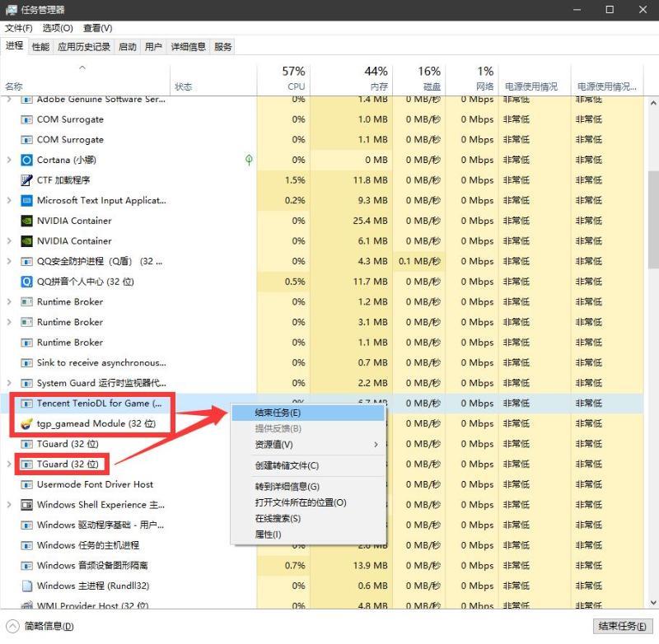This screenshot has height=644, width=659.
Task: Click the tgp_gamead Module icon
Action: coord(26,424)
